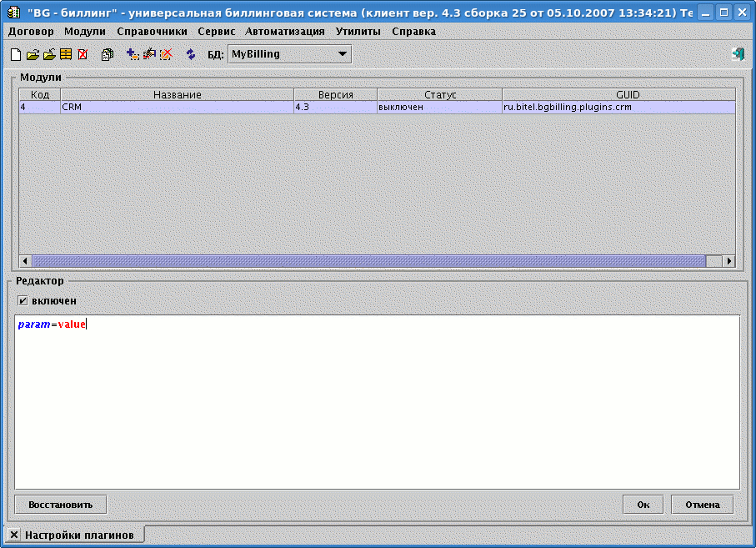Close the Настройки плагинов tab
The height and width of the screenshot is (548, 756).
[x=14, y=535]
